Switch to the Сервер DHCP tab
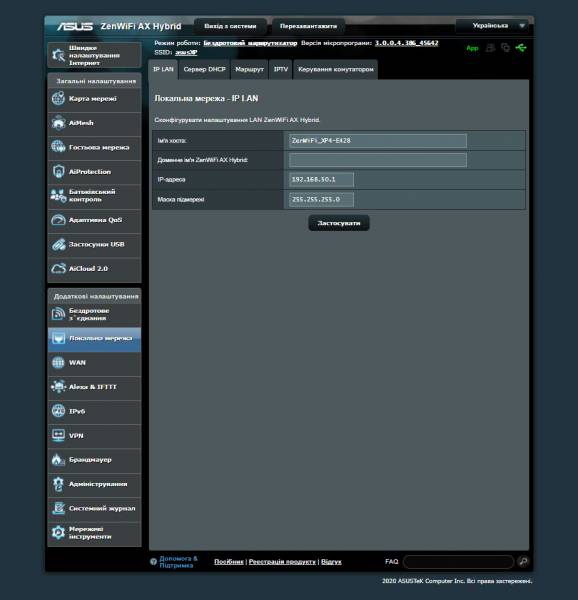The image size is (578, 600). (205, 70)
